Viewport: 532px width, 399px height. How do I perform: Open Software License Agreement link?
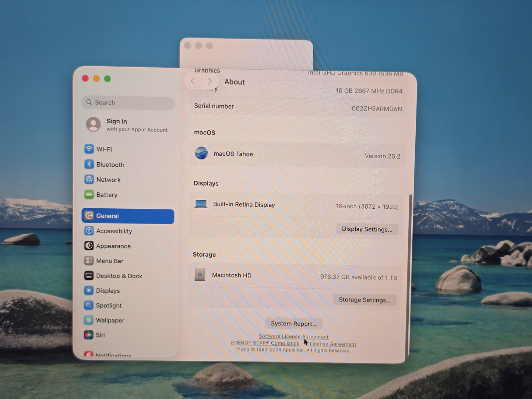click(x=293, y=336)
